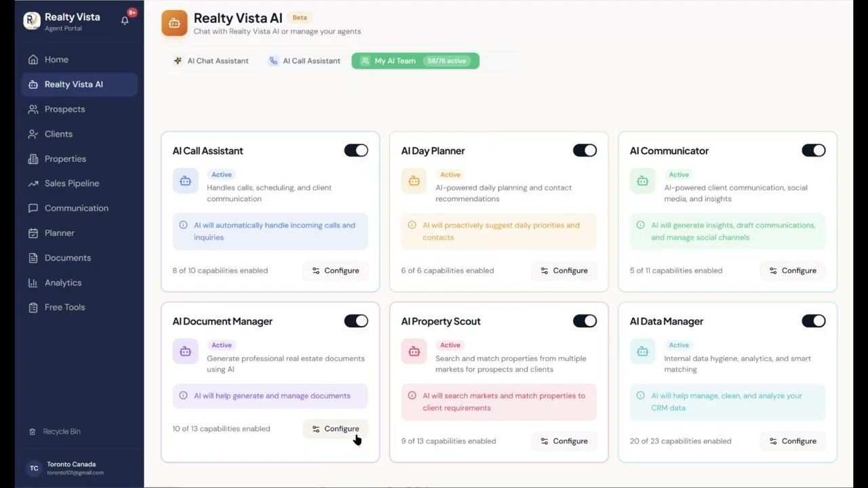This screenshot has width=868, height=488.
Task: Click the info icon in AI Call Assistant notice
Action: point(183,225)
